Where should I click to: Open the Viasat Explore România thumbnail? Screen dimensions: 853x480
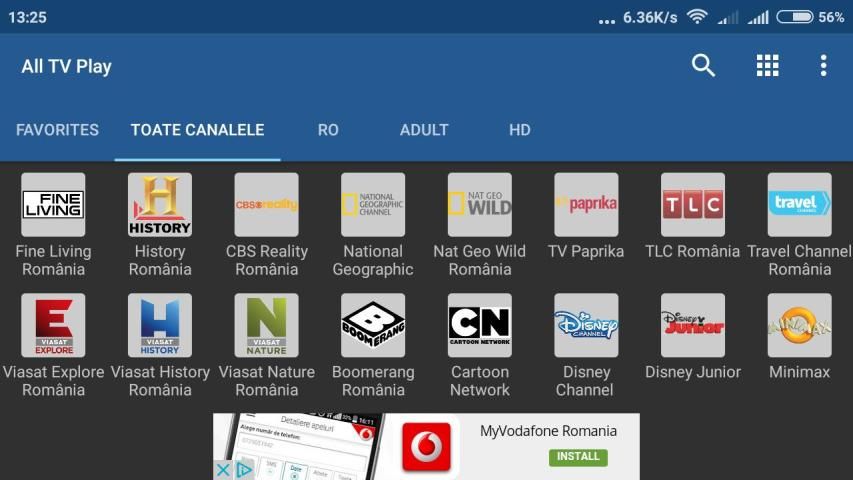[x=53, y=325]
